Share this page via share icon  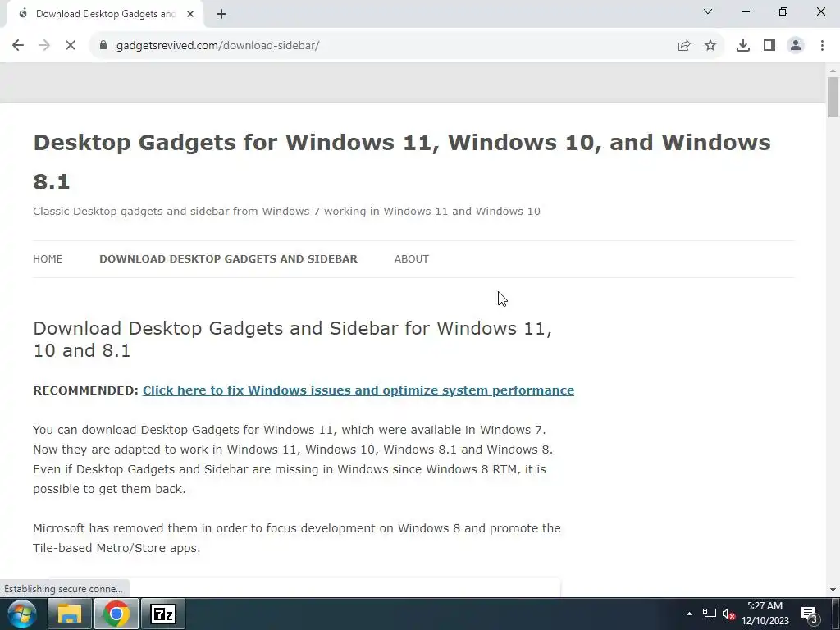pyautogui.click(x=684, y=46)
